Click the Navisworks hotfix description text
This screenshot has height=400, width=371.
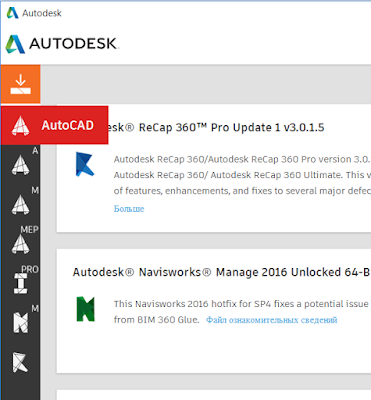tap(242, 312)
